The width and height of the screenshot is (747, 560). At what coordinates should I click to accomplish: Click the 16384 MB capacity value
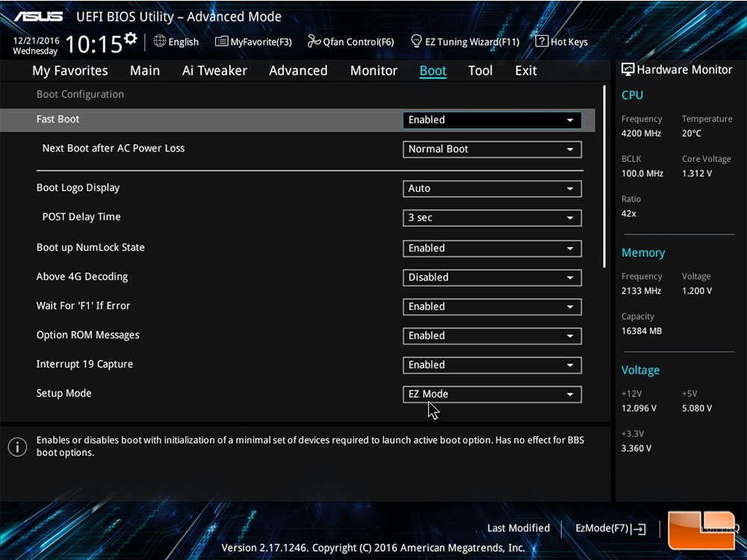click(x=641, y=331)
